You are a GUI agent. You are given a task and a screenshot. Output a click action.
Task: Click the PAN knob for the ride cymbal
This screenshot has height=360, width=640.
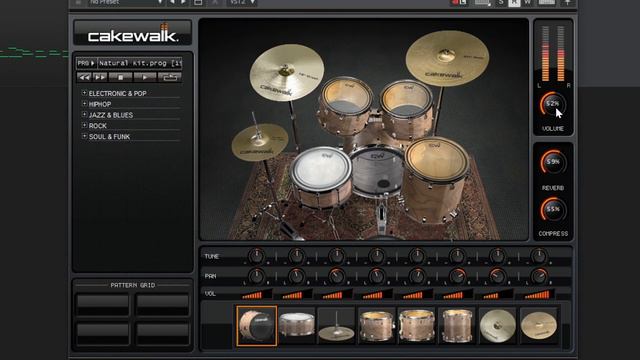pyautogui.click(x=538, y=276)
